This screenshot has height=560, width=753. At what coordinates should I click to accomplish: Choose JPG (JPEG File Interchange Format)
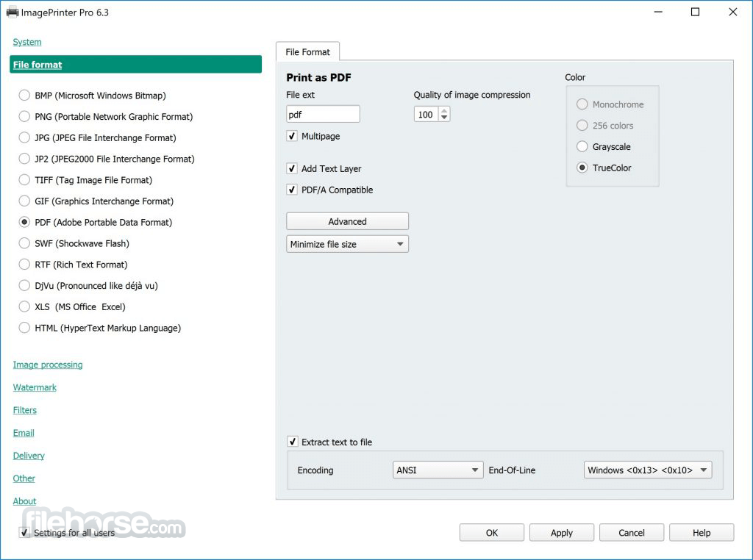24,137
